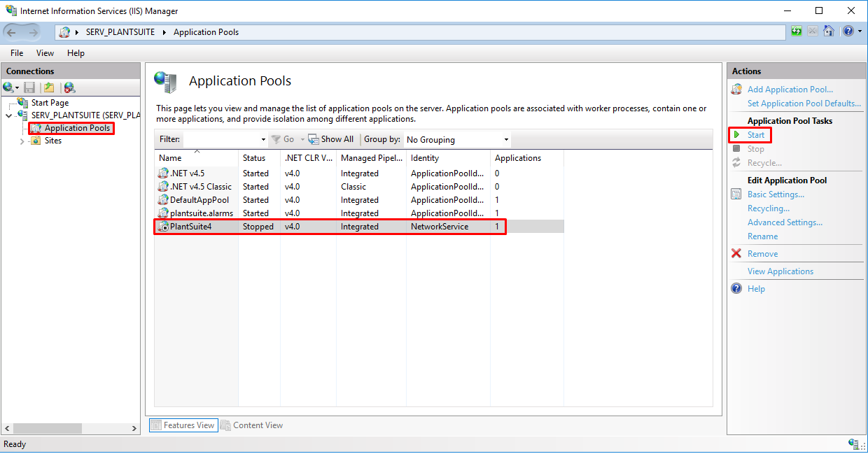Screen dimensions: 868x454
Task: Open the Go button dropdown arrow
Action: click(x=302, y=140)
